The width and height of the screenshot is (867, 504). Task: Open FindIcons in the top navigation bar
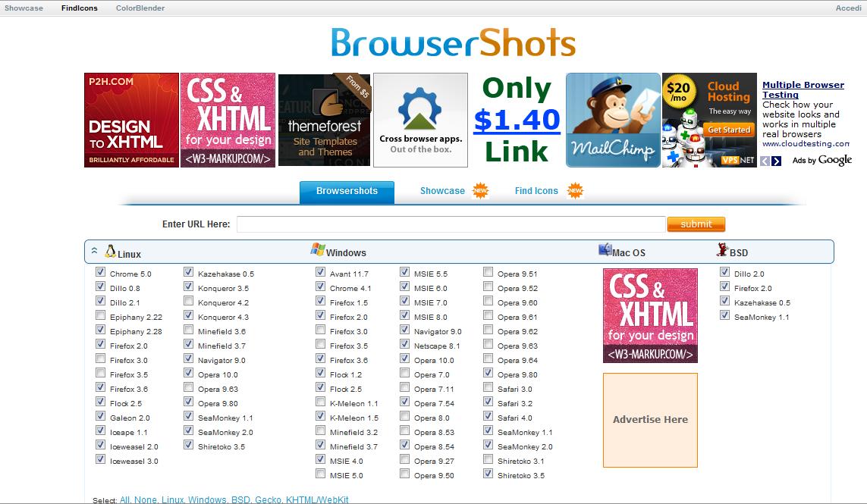(79, 8)
